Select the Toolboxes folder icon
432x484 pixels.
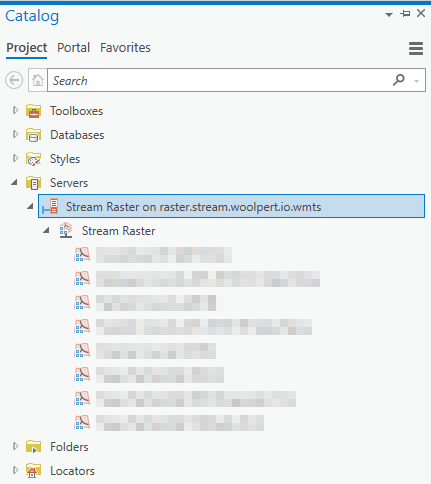pos(33,111)
